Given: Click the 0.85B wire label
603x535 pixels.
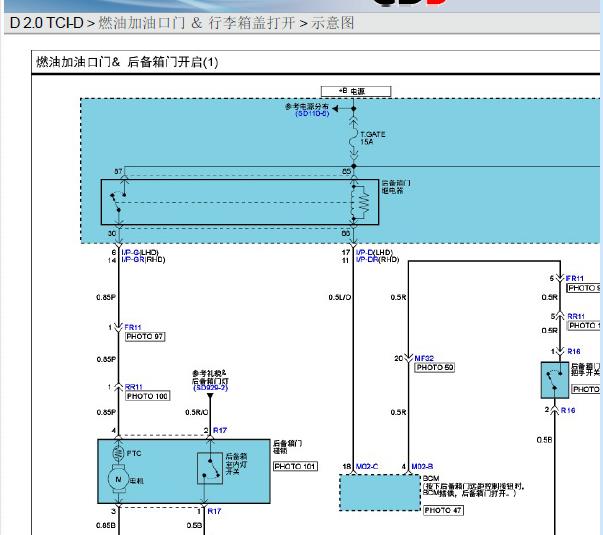Looking at the screenshot, I should coord(106,525).
